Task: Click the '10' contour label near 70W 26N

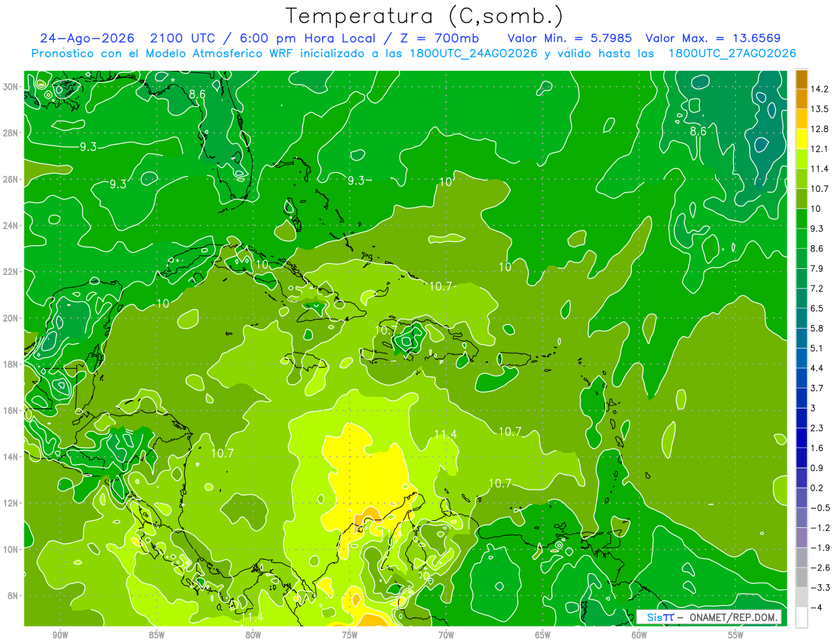Action: pos(445,181)
